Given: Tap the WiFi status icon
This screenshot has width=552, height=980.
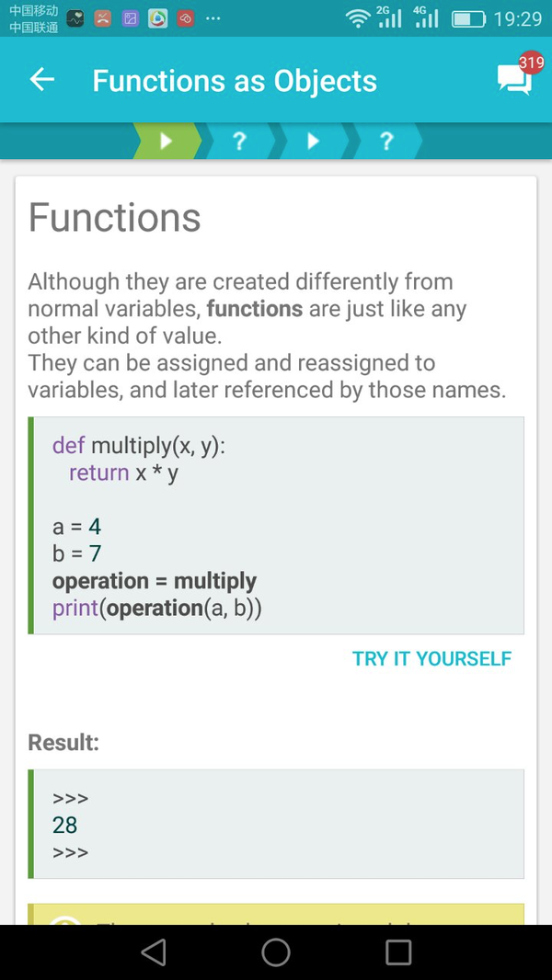Looking at the screenshot, I should click(x=358, y=19).
